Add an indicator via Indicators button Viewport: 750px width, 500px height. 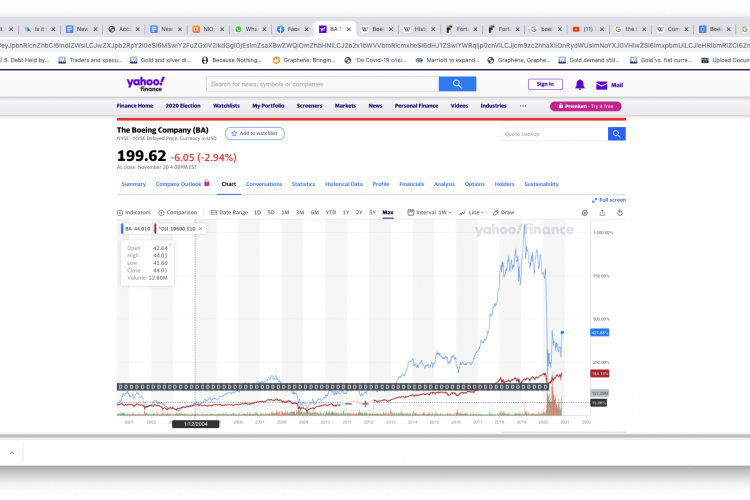tap(134, 212)
